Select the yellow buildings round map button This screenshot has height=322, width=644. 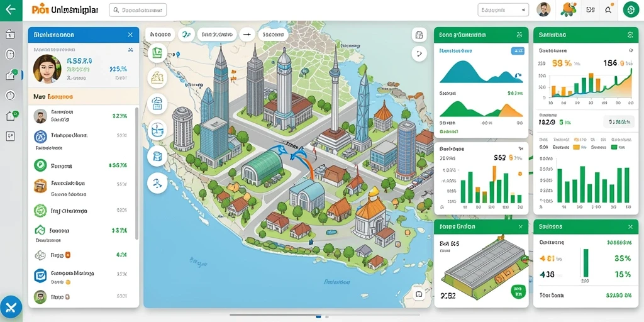[x=157, y=77]
